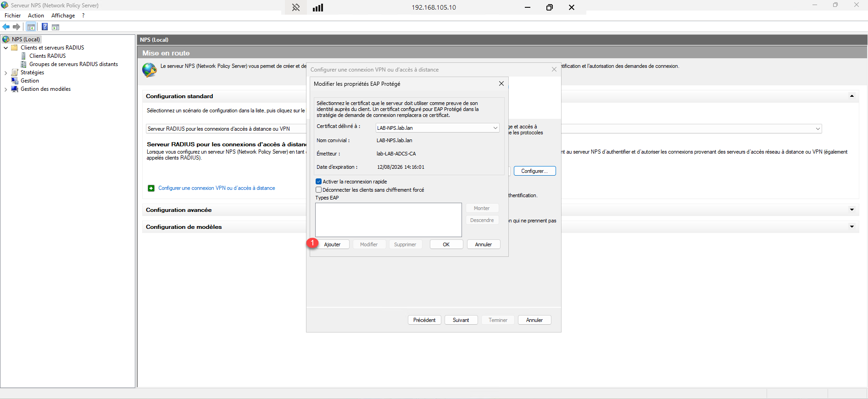Click the back arrow toolbar icon
868x399 pixels.
pos(6,27)
